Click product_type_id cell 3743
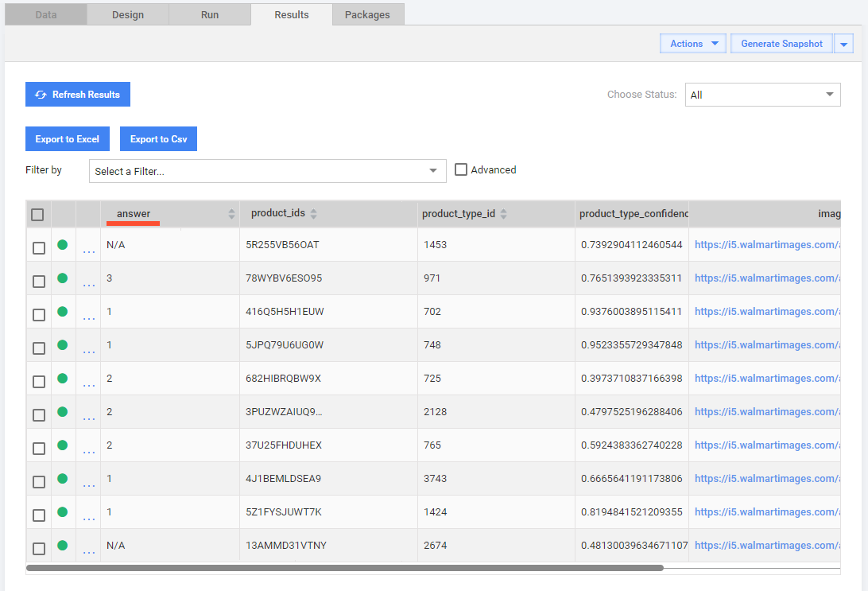This screenshot has height=591, width=868. [435, 479]
